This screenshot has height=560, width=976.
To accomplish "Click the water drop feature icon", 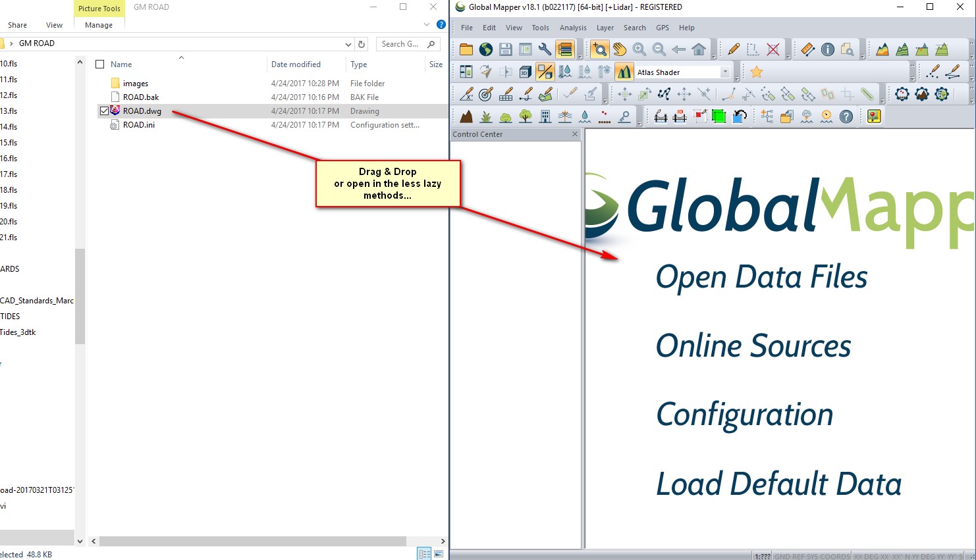I will pyautogui.click(x=585, y=116).
